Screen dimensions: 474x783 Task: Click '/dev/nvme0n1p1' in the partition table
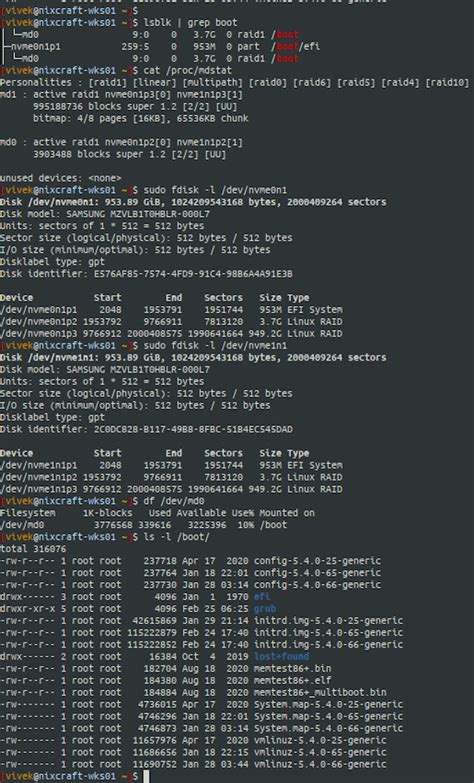point(38,310)
